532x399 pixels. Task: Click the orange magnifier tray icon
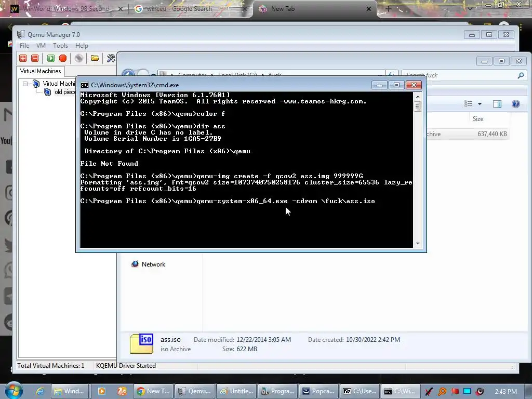(x=442, y=392)
